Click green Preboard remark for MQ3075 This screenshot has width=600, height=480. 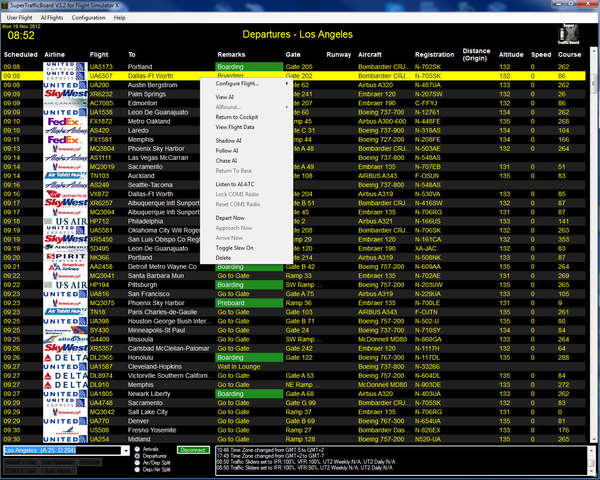(x=249, y=303)
